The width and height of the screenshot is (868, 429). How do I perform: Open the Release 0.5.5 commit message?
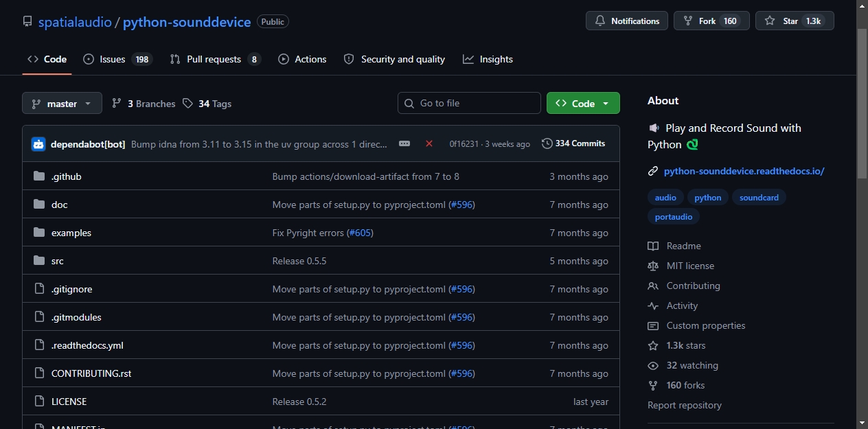coord(299,261)
